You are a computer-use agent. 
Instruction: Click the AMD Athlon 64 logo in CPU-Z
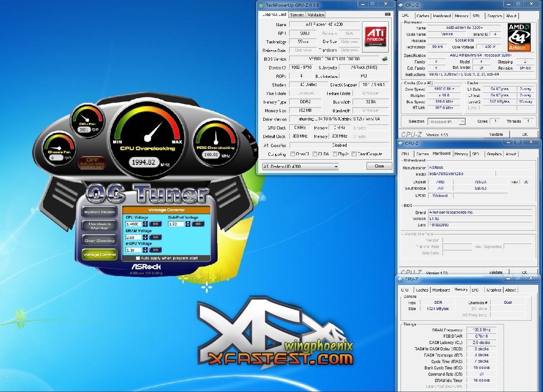coord(518,37)
